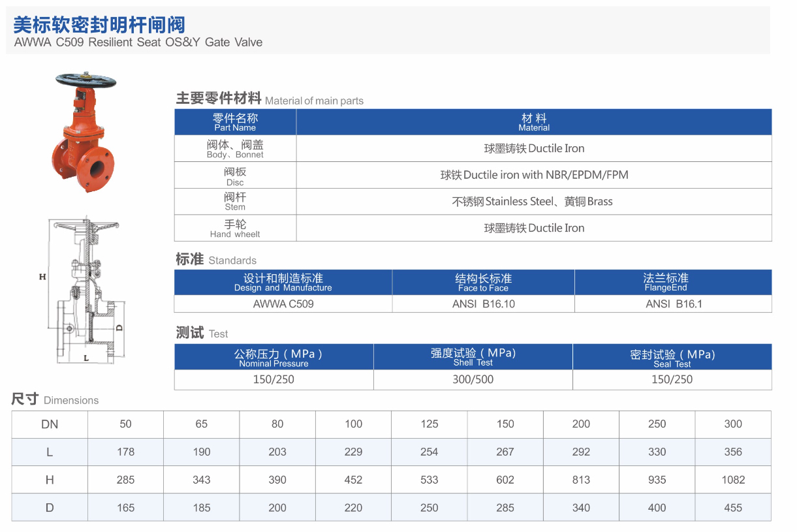Screen dimensions: 797x532
Task: Click the Nominal Pressure 150/250 value
Action: (273, 379)
